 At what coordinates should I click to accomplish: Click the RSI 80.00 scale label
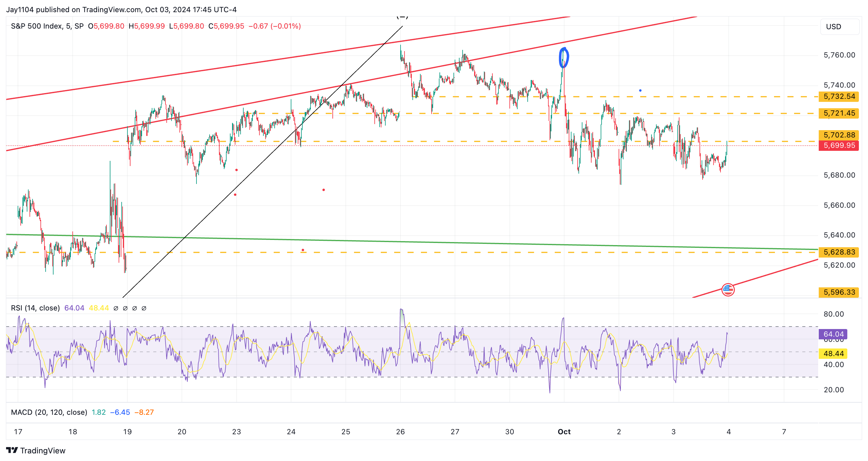click(x=834, y=314)
